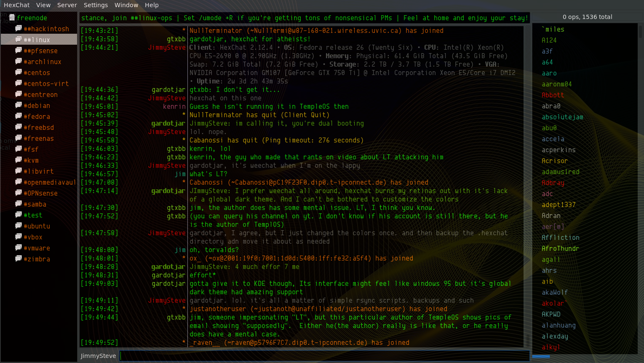Click the #centreon channel icon
Viewport: 644px width, 363px height.
[19, 94]
